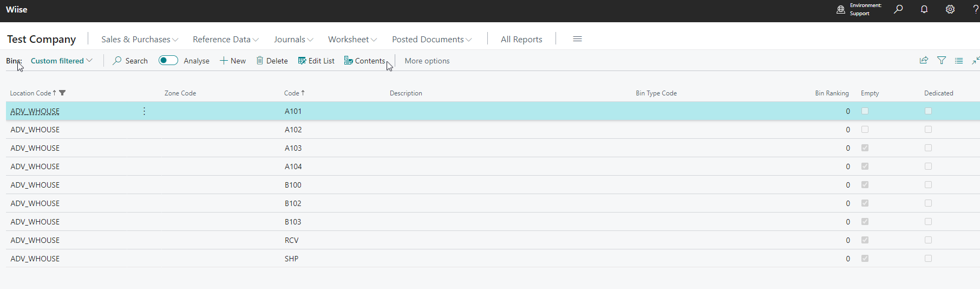The width and height of the screenshot is (980, 289).
Task: Click the Edit List button
Action: (x=316, y=61)
